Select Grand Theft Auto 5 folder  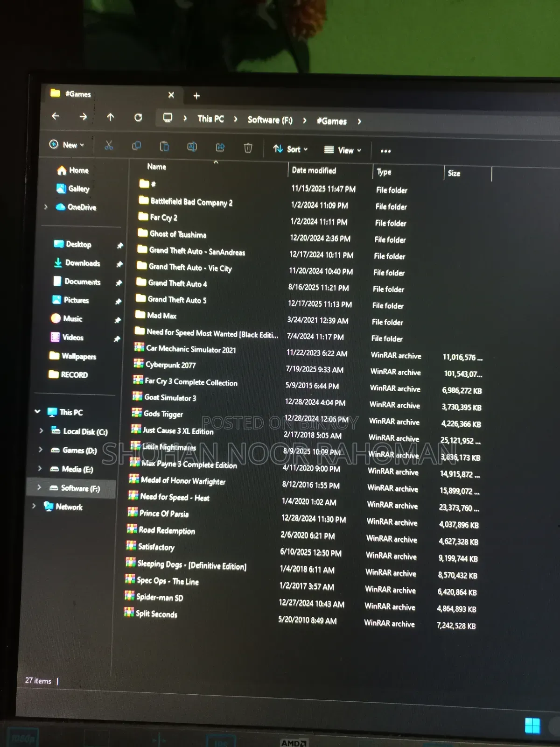[x=171, y=299]
